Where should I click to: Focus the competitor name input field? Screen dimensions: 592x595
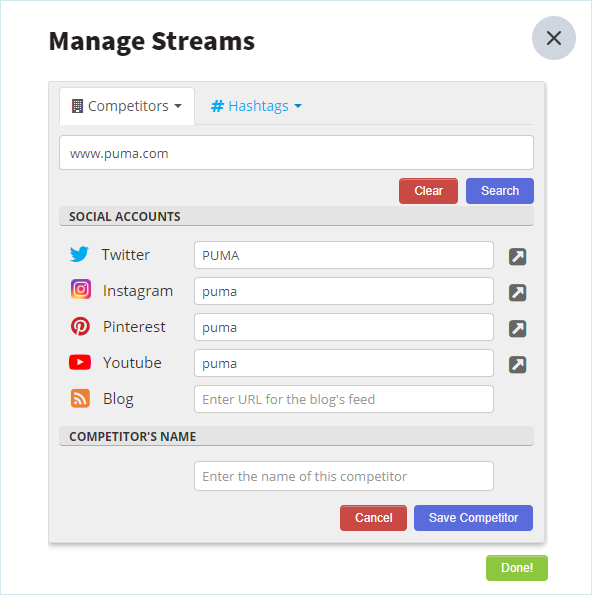click(344, 476)
